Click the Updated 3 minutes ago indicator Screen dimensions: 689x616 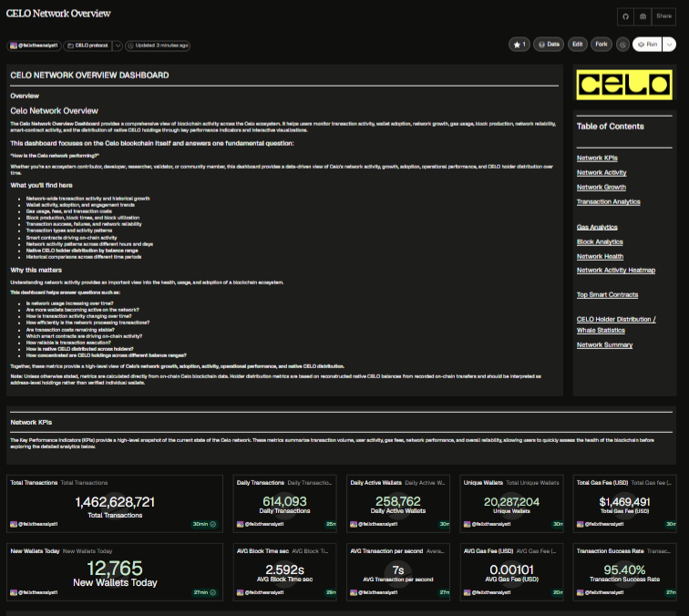158,46
